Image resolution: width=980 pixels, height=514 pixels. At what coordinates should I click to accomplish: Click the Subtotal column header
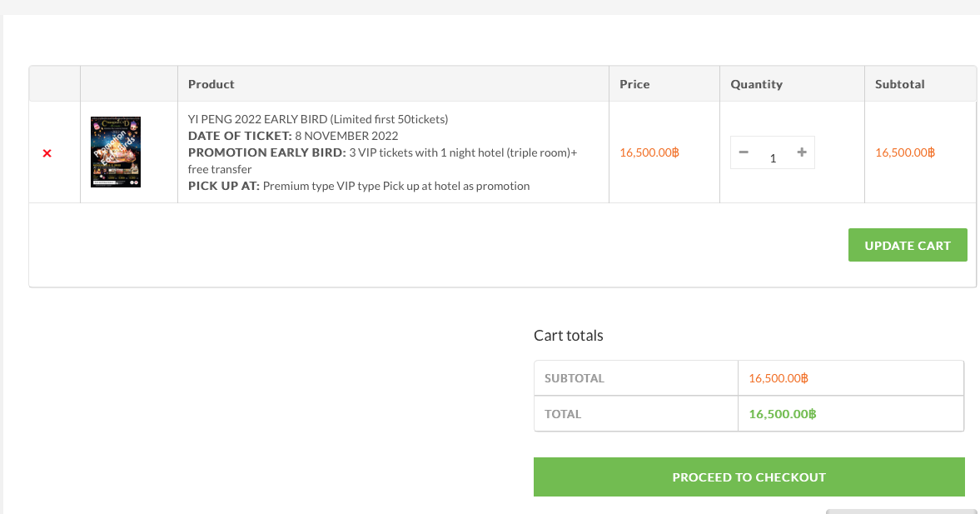tap(900, 83)
